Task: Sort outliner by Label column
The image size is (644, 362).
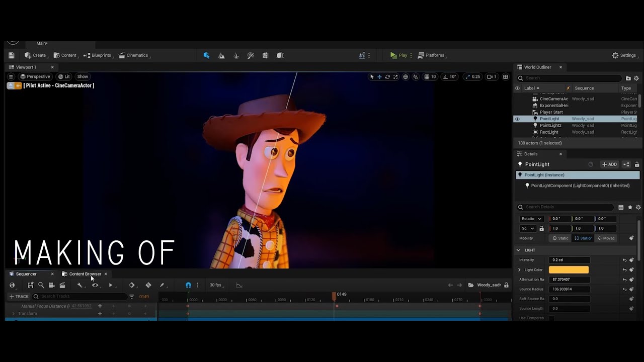Action: (x=530, y=88)
